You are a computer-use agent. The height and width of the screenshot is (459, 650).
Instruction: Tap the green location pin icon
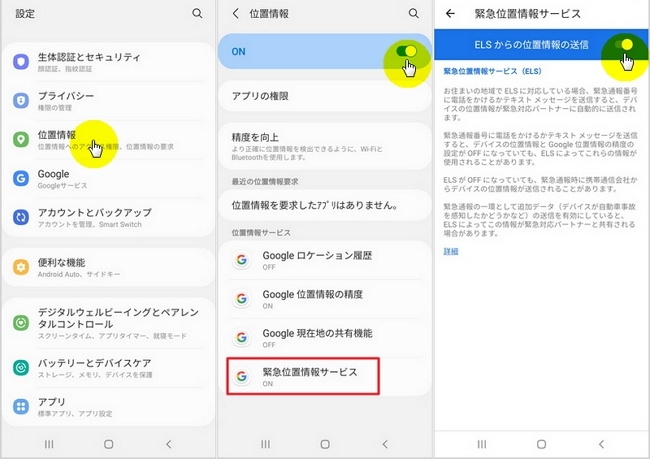tap(21, 139)
